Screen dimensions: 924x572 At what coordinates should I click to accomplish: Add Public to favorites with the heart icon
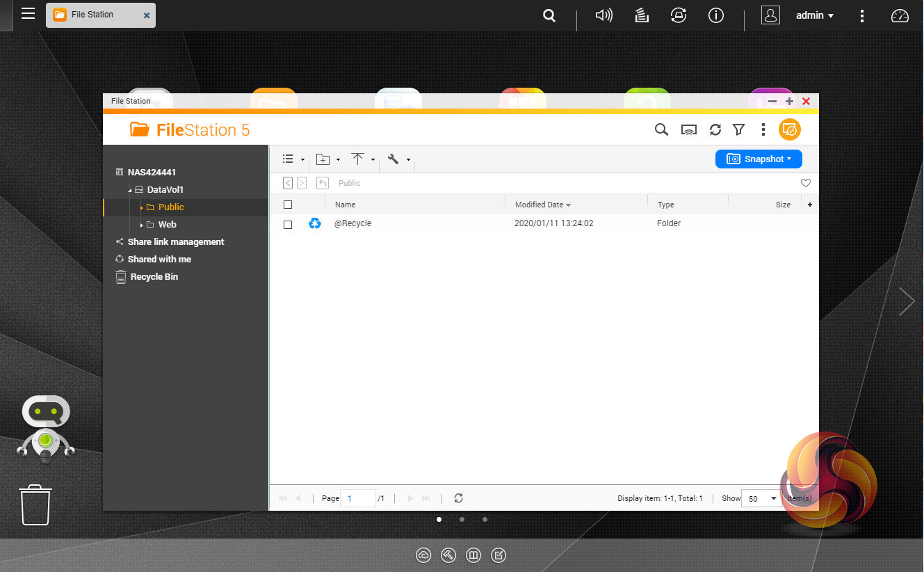tap(806, 183)
